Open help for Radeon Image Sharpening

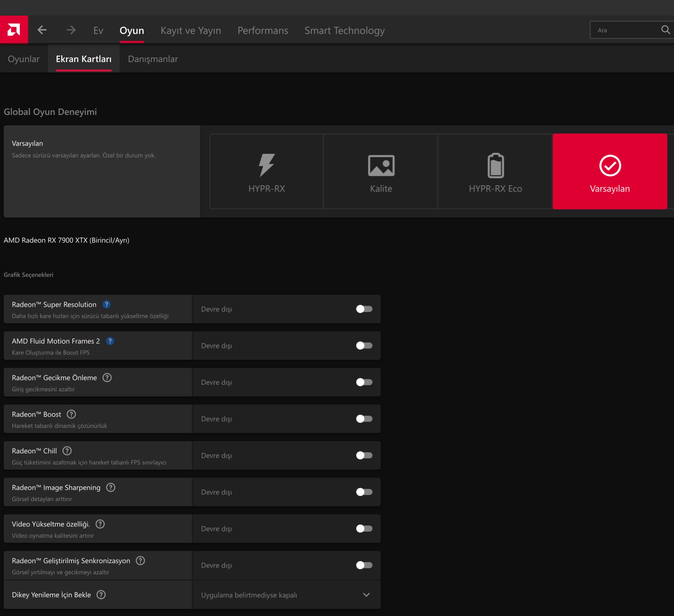[x=111, y=487]
